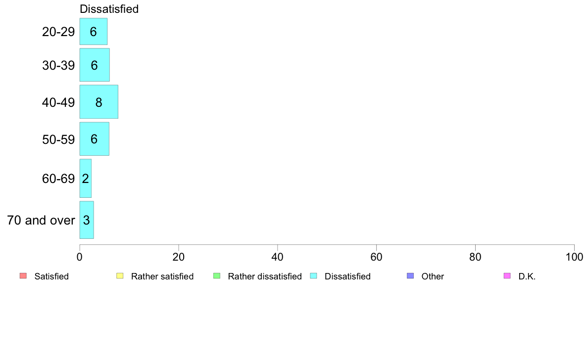Click the 100 tick on x-axis
Image resolution: width=588 pixels, height=364 pixels.
pos(574,257)
